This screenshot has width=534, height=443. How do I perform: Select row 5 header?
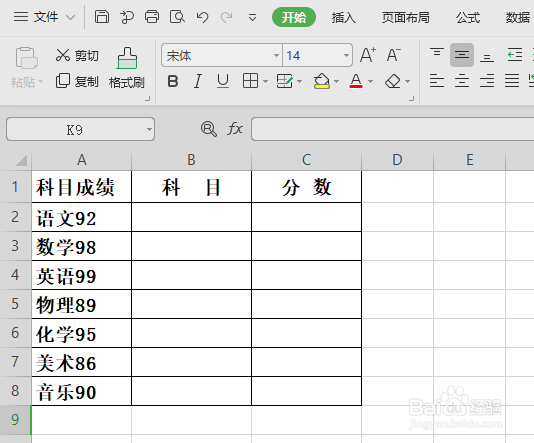(x=15, y=304)
